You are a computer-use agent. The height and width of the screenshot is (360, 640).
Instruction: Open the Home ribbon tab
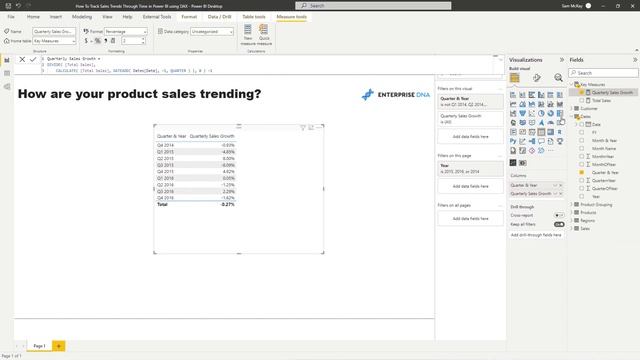click(33, 17)
